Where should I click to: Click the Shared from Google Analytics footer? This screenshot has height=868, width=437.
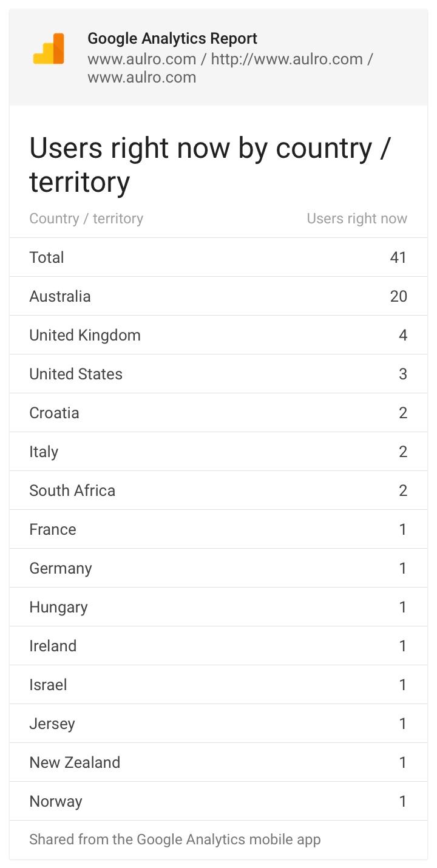click(175, 839)
